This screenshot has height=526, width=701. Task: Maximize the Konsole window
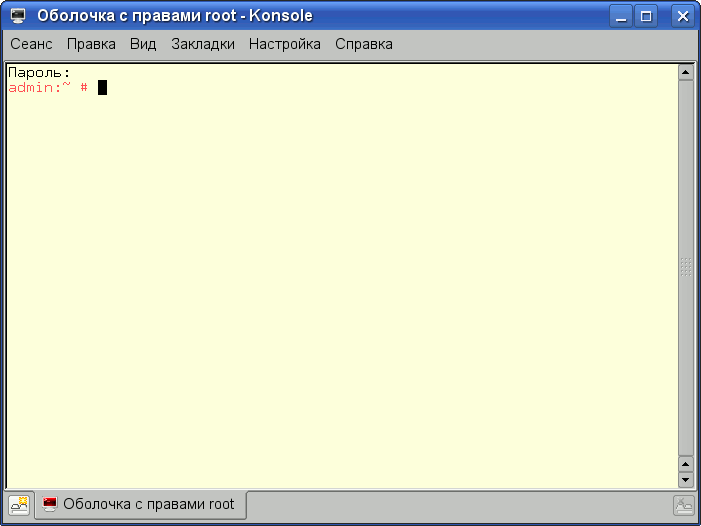(x=646, y=17)
